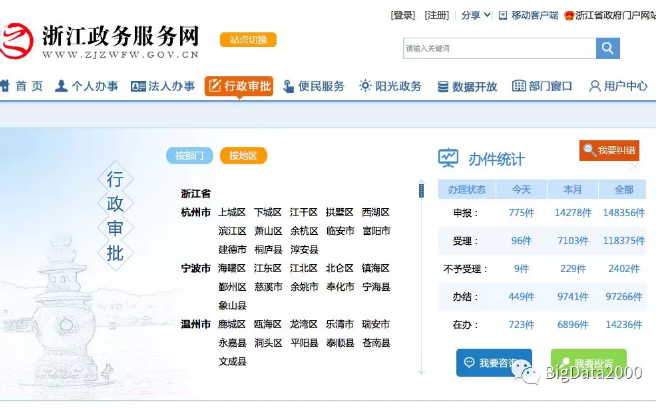Click the keyword search input field
The height and width of the screenshot is (408, 656).
(x=497, y=48)
